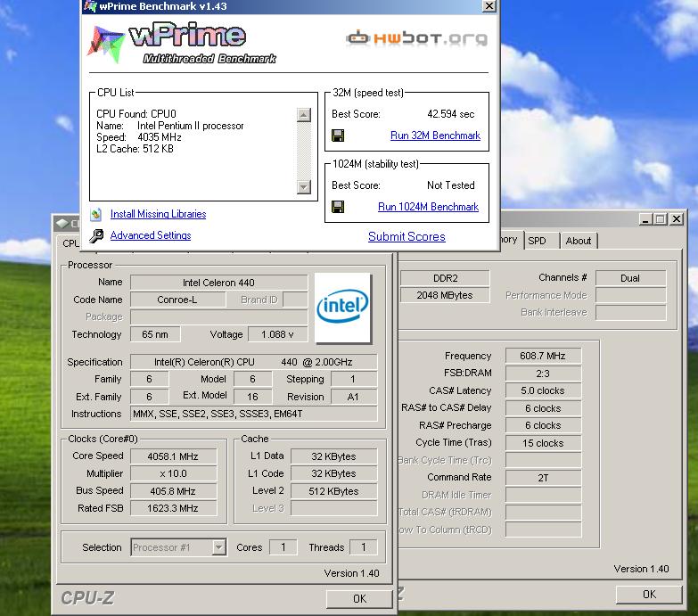
Task: Close the wPrime Benchmark window
Action: tap(489, 5)
